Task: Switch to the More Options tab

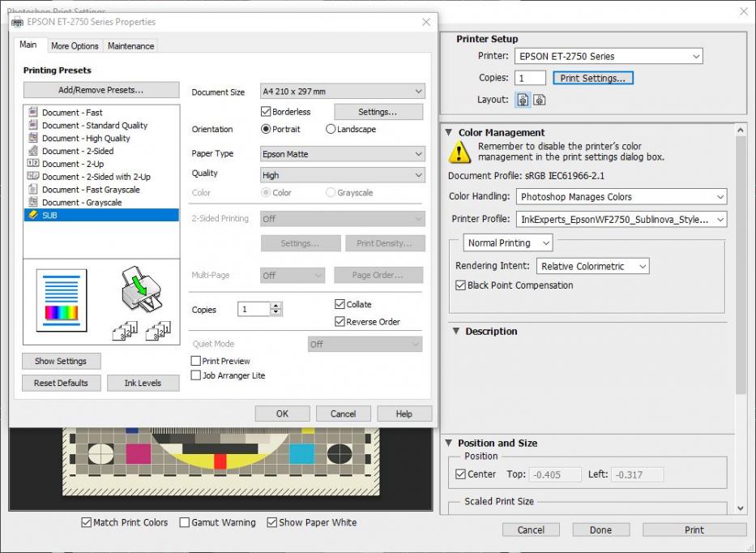Action: pyautogui.click(x=75, y=46)
